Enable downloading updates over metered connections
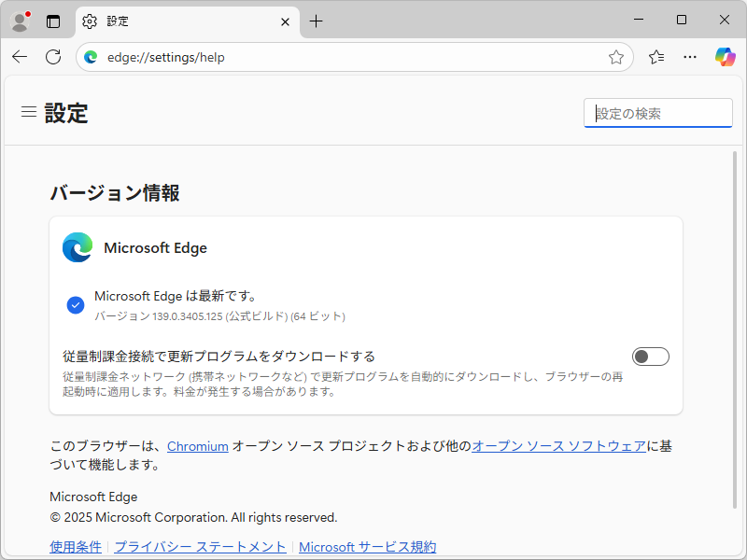747x560 pixels. point(650,356)
